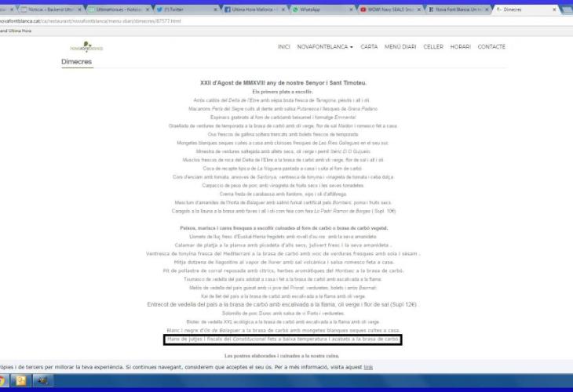Open the CARTA menu item
The image size is (573, 392).
[369, 47]
